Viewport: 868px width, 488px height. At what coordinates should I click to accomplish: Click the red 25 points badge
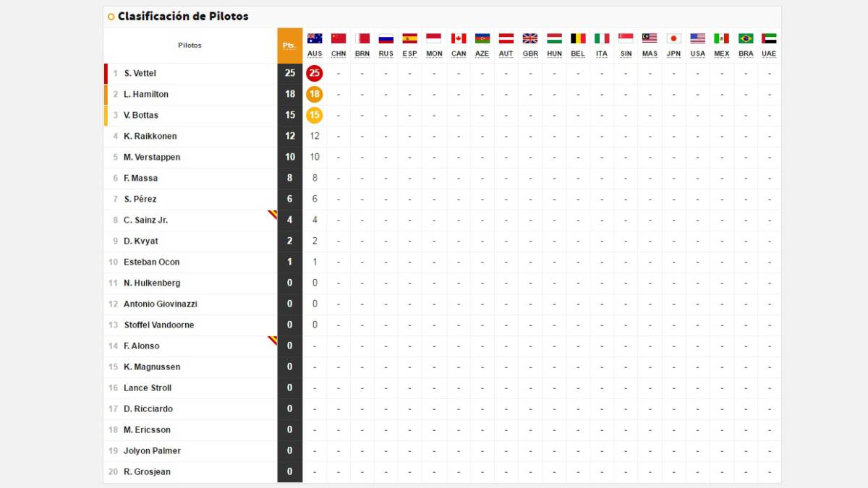(315, 73)
